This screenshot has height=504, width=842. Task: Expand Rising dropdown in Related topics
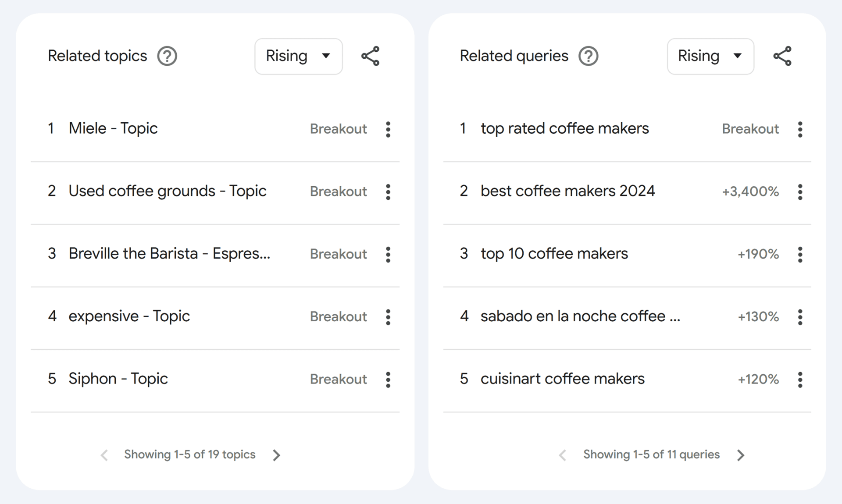299,56
